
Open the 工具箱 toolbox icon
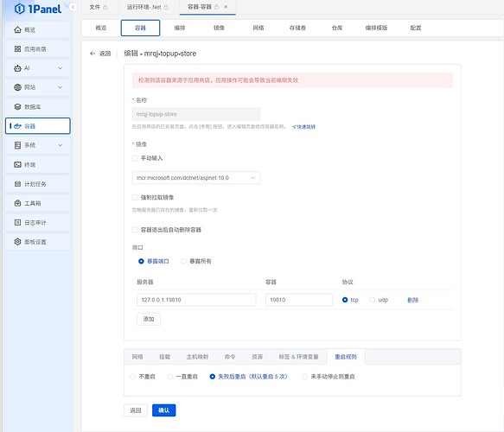click(x=17, y=203)
